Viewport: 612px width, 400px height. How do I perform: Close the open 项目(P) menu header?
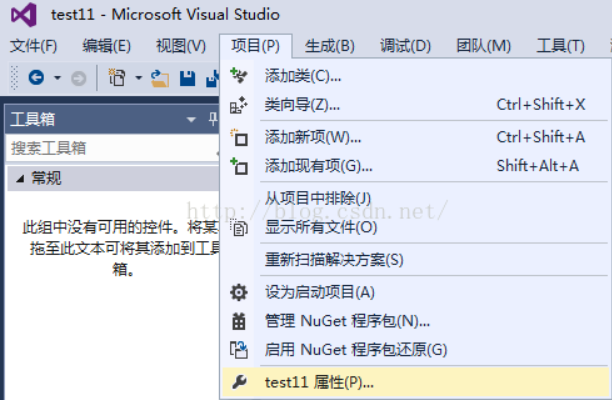[x=256, y=46]
